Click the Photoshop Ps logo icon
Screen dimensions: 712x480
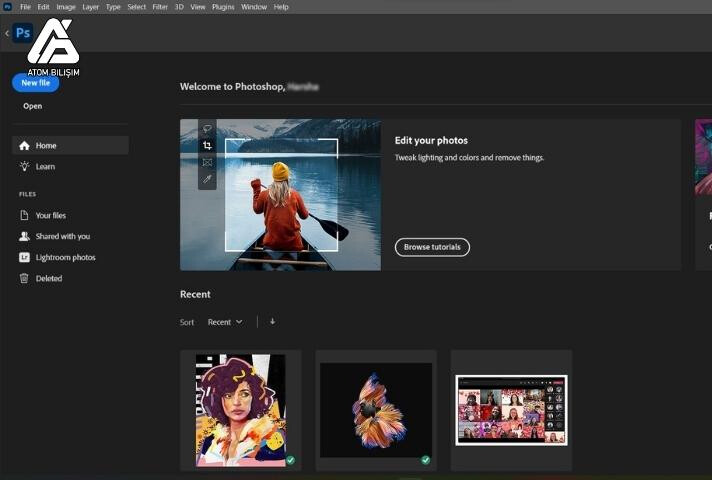coord(22,33)
